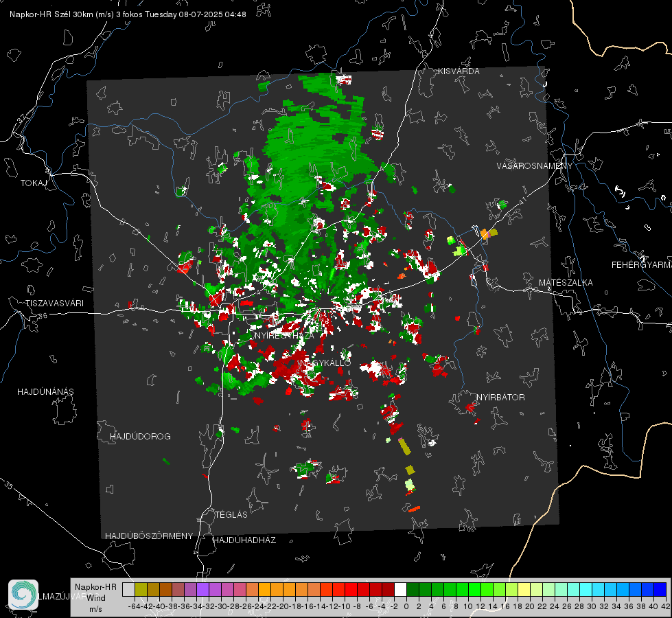Click the white swatch between -2 and 0

coord(400,589)
